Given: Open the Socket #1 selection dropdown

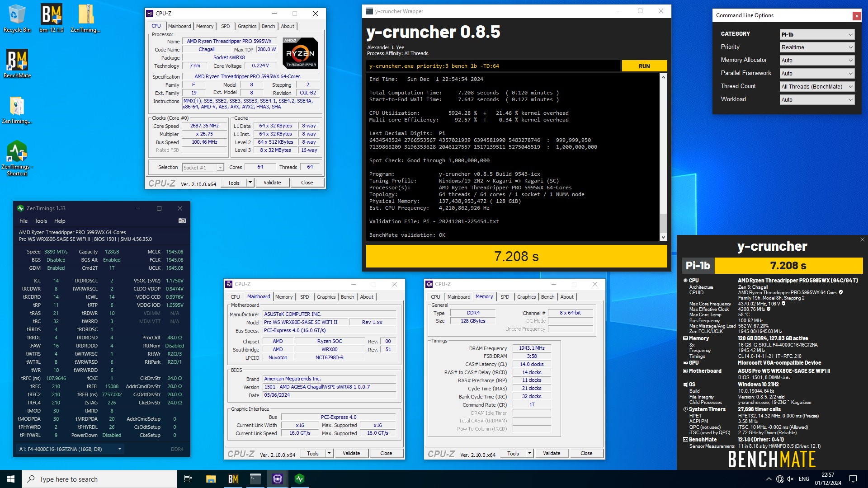Looking at the screenshot, I should (203, 168).
